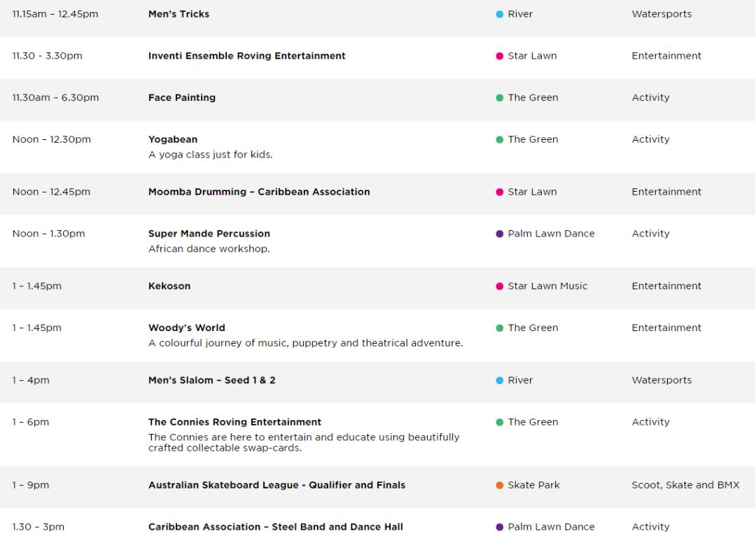Click the green dot in the Face Painting row
Screen dimensions: 756x548
pyautogui.click(x=500, y=98)
